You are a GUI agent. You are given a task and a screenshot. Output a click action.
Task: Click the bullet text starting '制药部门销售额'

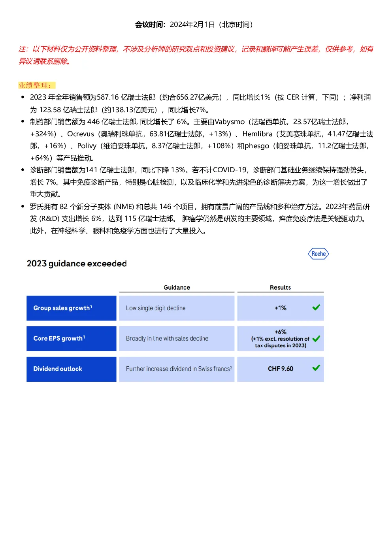click(202, 140)
